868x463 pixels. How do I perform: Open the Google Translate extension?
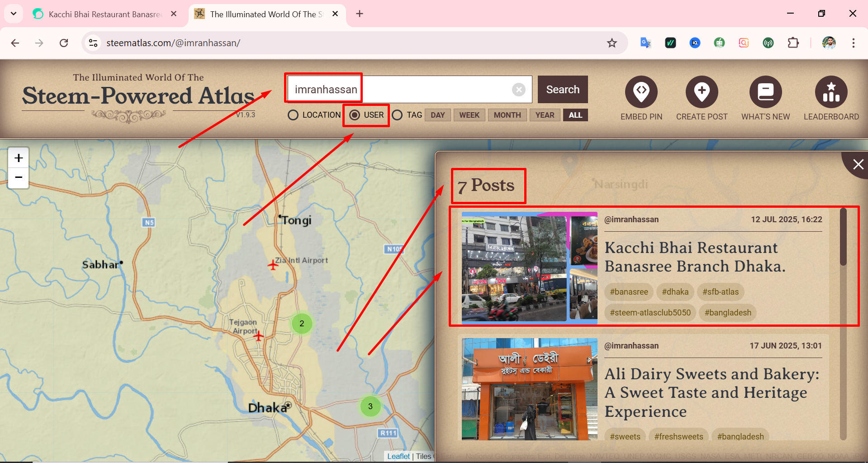pyautogui.click(x=645, y=43)
